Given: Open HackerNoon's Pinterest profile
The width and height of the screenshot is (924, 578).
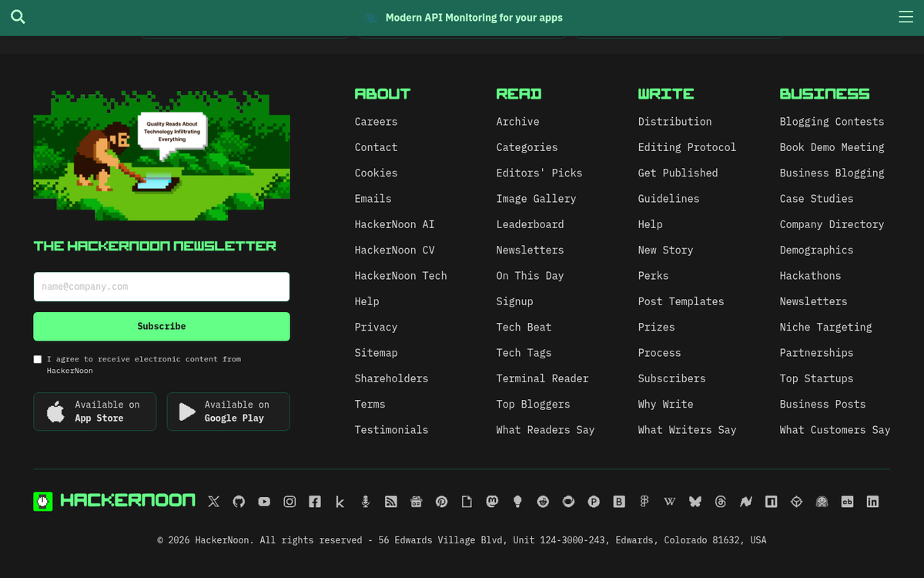Looking at the screenshot, I should [x=441, y=501].
